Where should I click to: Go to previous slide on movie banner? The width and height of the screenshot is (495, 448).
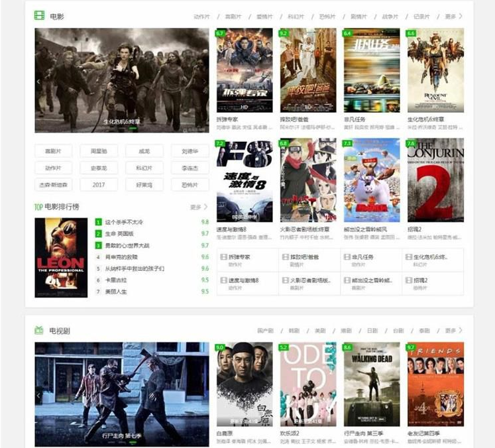[x=38, y=82]
